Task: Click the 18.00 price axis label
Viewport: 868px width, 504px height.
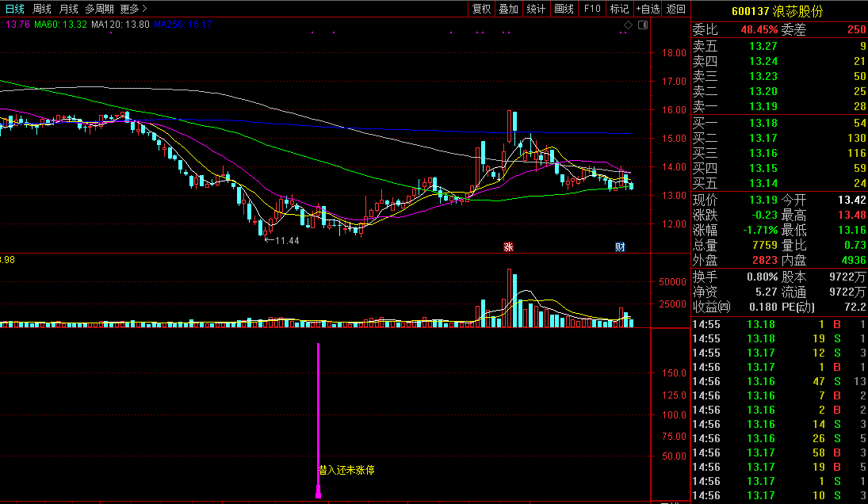Action: click(x=674, y=53)
